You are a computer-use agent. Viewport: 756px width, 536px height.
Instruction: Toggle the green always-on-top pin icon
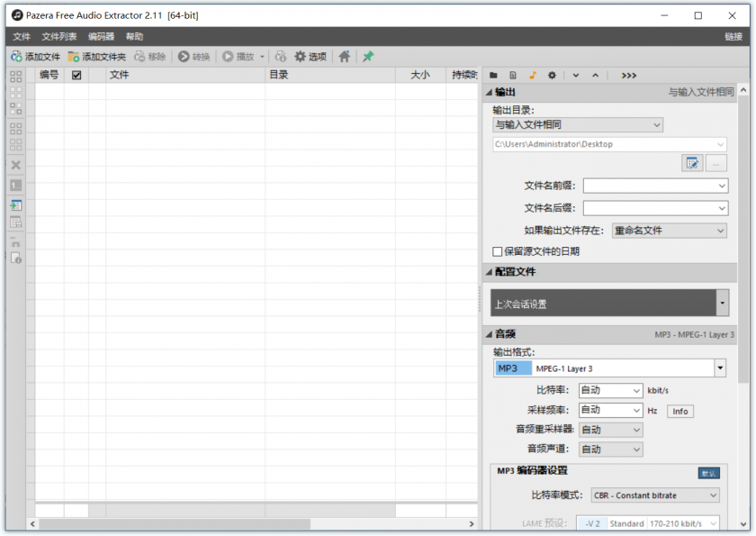[368, 57]
